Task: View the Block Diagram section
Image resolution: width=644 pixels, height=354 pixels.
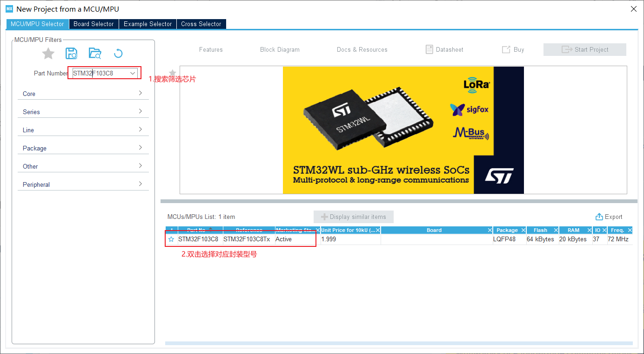Action: point(280,49)
